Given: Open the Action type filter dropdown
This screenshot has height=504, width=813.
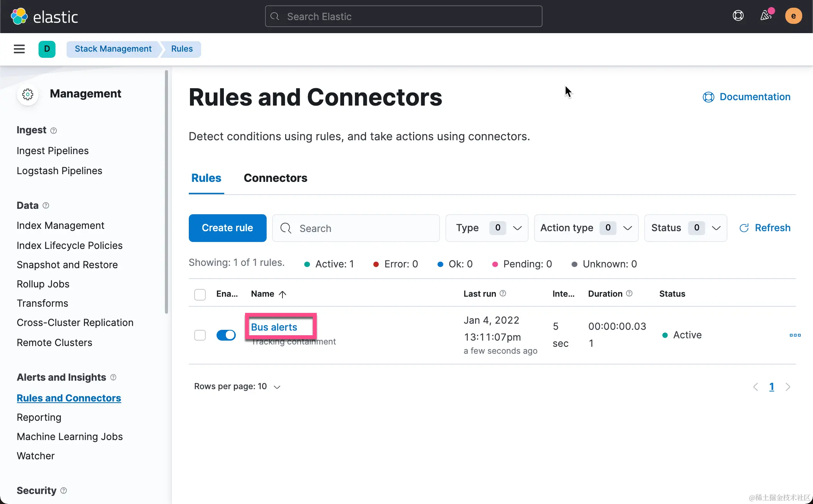Looking at the screenshot, I should [x=586, y=228].
